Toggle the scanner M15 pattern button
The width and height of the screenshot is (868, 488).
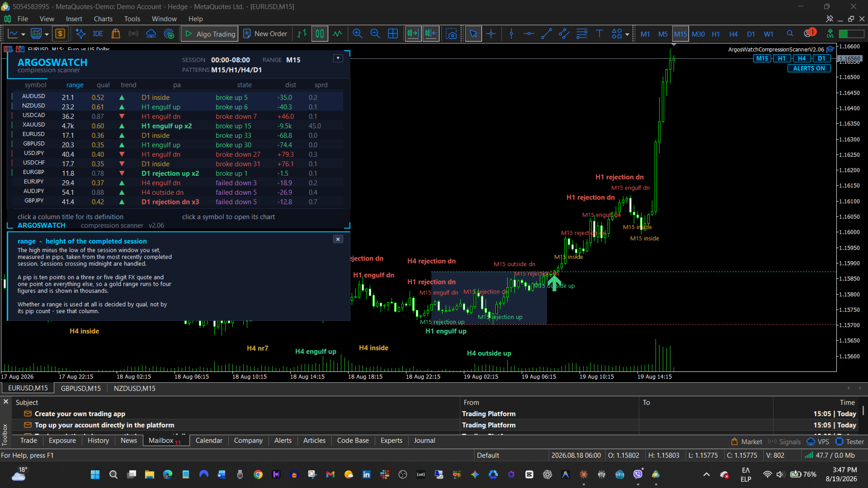(762, 58)
